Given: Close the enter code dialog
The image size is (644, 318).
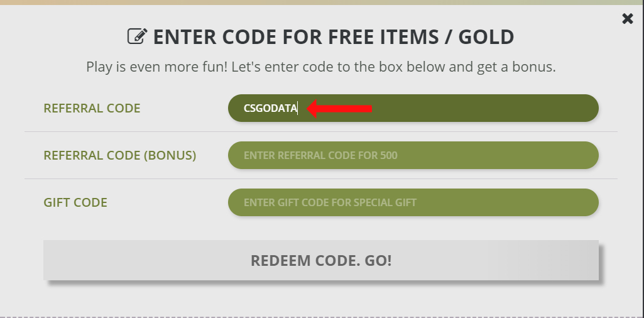Looking at the screenshot, I should (627, 19).
